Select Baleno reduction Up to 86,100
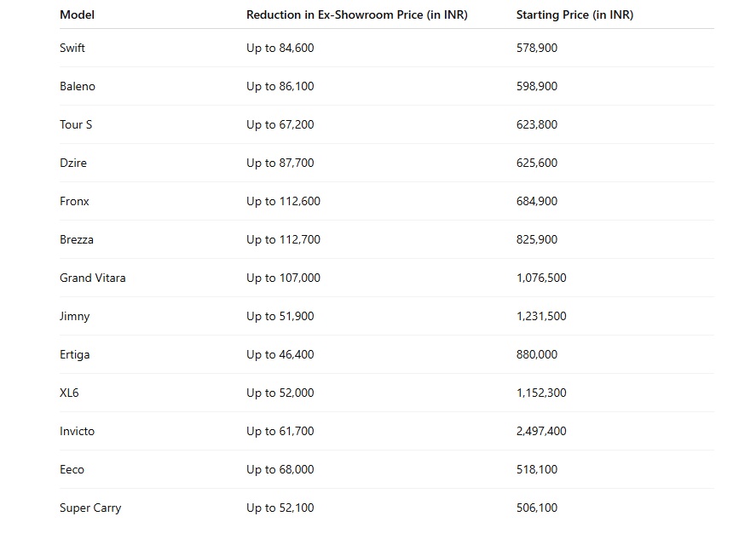This screenshot has width=756, height=545. pyautogui.click(x=280, y=86)
